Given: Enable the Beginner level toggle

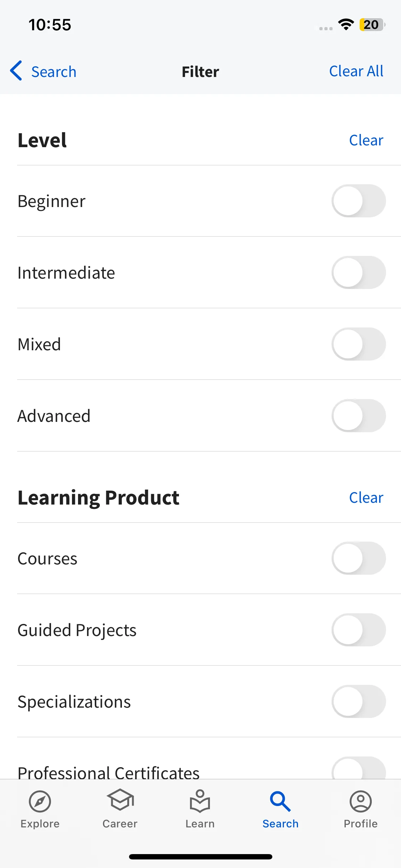Looking at the screenshot, I should point(359,201).
